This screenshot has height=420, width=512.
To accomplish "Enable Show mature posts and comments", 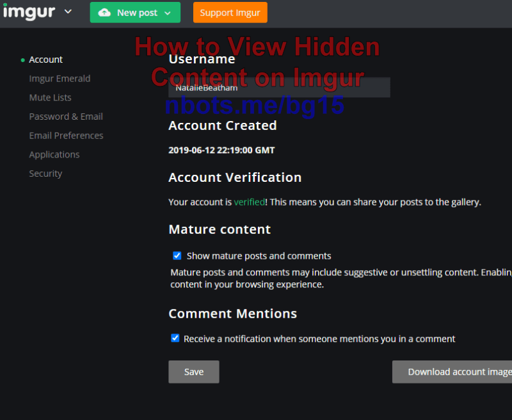I will coord(177,255).
